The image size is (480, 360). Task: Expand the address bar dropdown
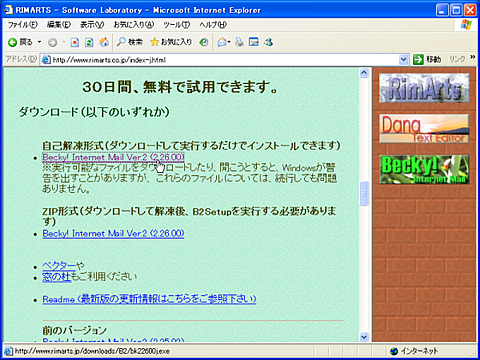coord(403,60)
